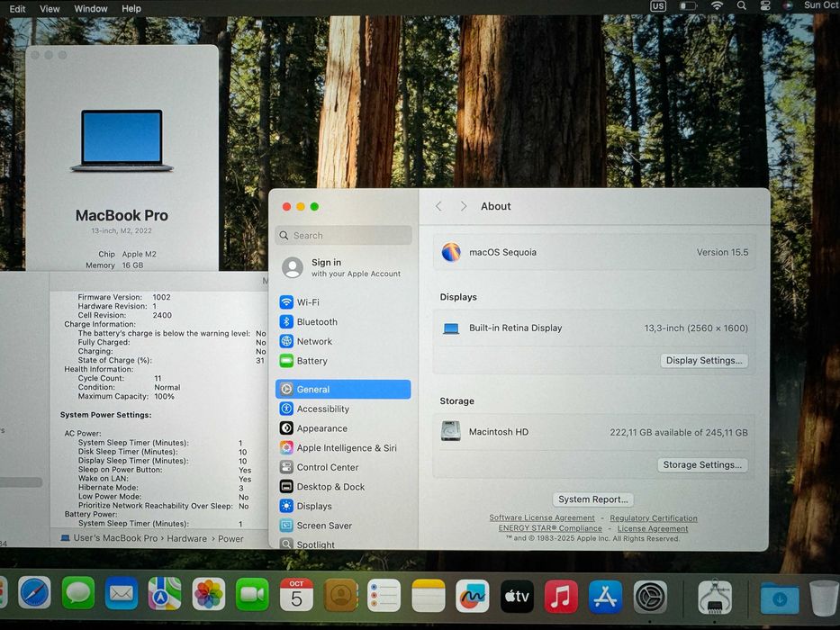Open FaceTime from the Dock

(x=252, y=595)
